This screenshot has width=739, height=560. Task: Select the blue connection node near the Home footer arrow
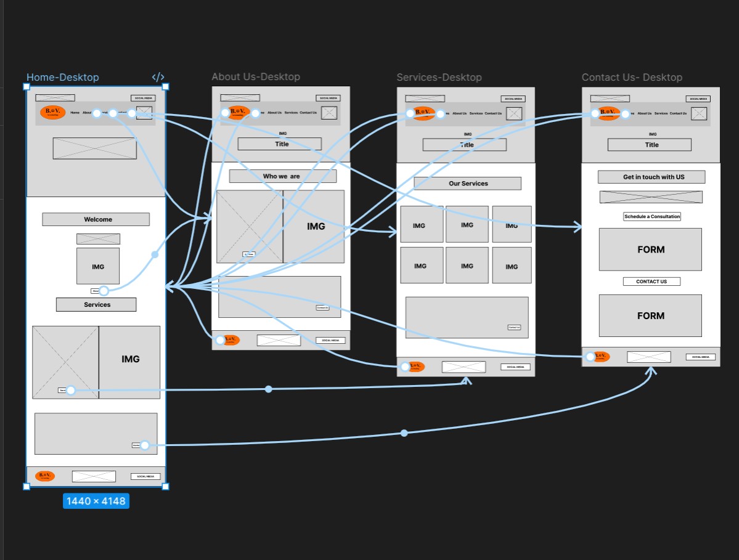tap(144, 445)
